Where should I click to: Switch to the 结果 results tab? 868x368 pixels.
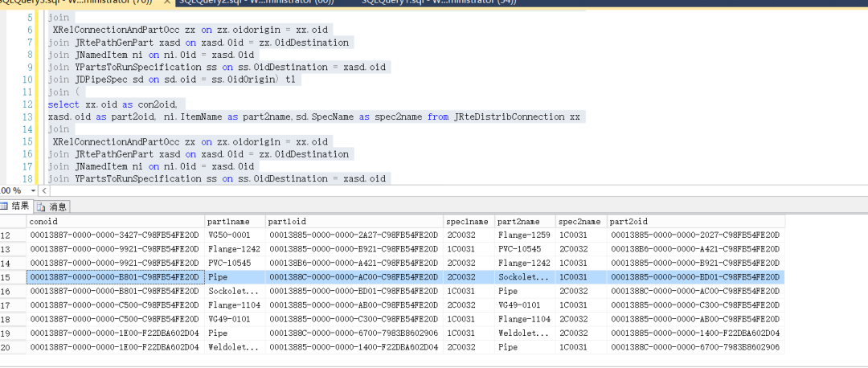pos(15,206)
